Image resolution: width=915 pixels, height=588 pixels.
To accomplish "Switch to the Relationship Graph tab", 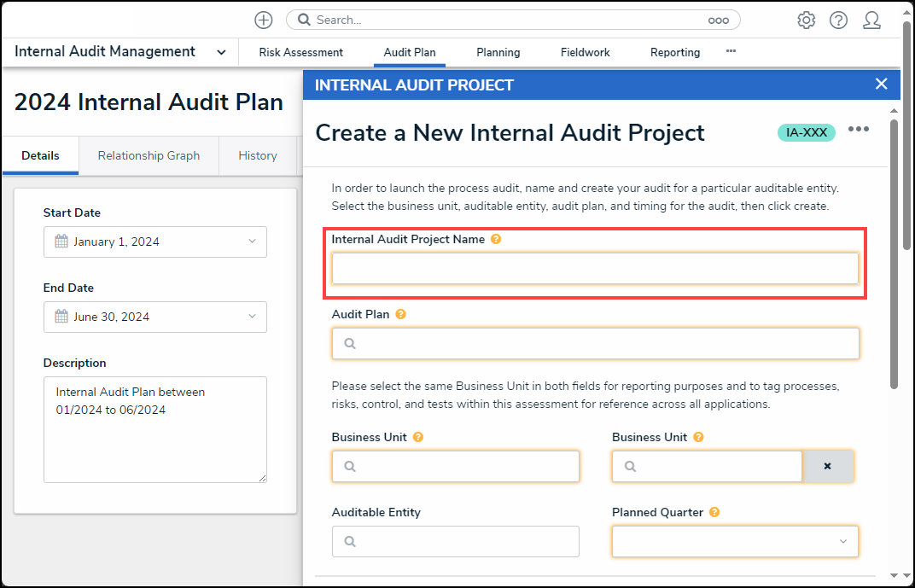I will [149, 155].
